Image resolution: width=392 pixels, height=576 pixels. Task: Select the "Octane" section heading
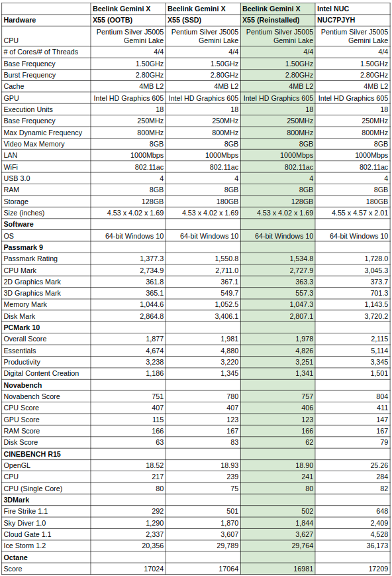click(15, 557)
